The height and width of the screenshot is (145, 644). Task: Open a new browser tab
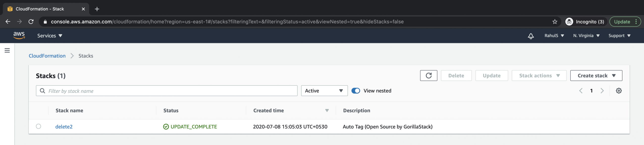click(x=97, y=9)
